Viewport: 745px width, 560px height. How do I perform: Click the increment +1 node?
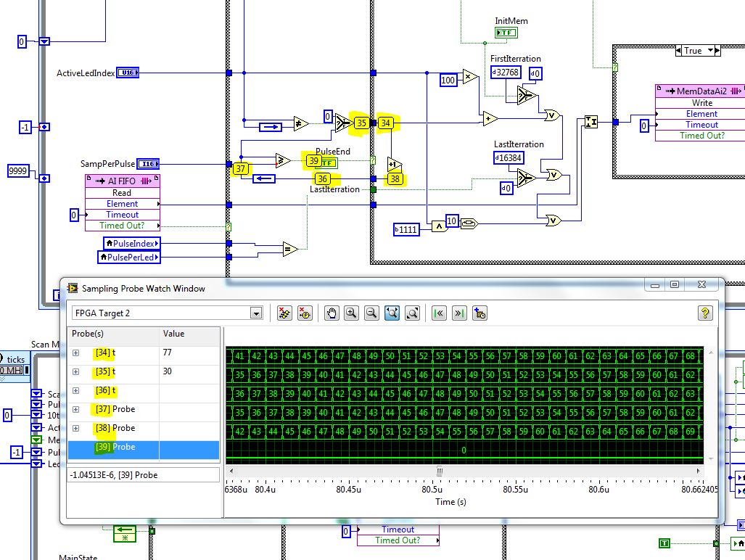pyautogui.click(x=395, y=165)
